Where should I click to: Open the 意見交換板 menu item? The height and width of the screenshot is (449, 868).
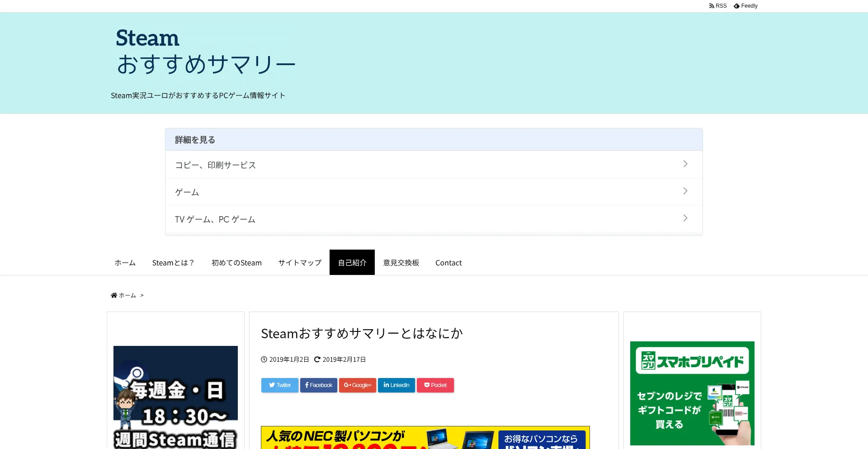tap(401, 263)
